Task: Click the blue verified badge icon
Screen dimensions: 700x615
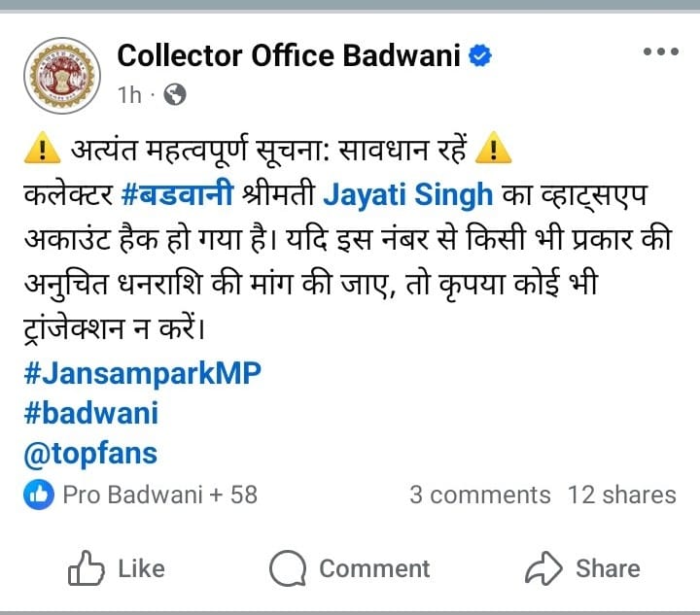Action: pyautogui.click(x=480, y=55)
